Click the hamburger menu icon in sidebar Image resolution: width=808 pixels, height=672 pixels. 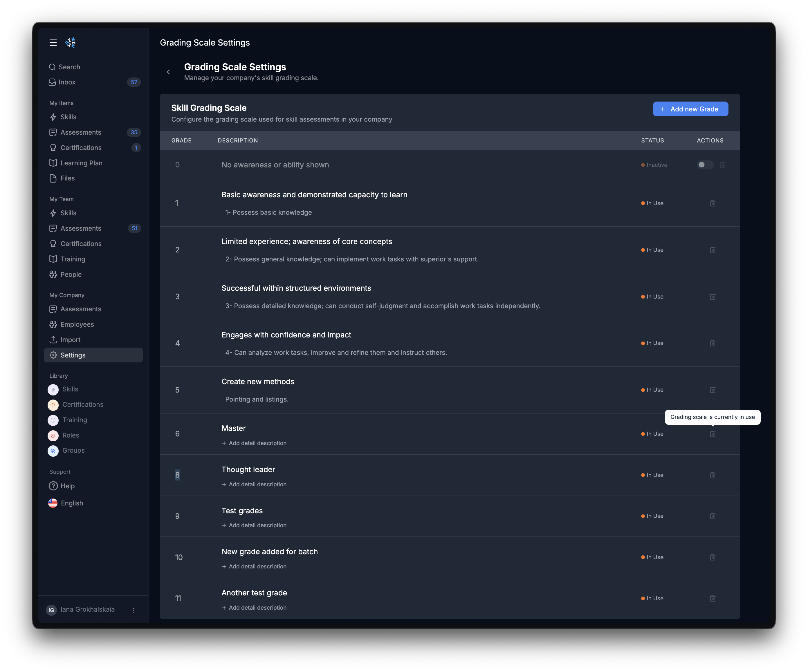tap(53, 43)
